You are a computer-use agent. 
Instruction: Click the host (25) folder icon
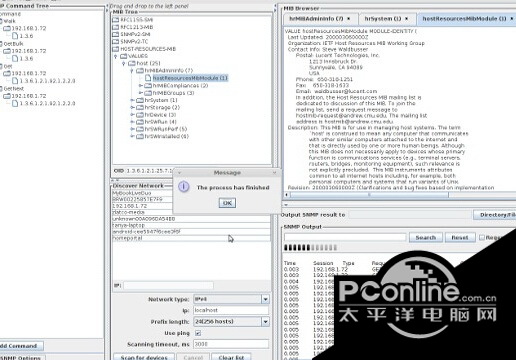pyautogui.click(x=132, y=63)
